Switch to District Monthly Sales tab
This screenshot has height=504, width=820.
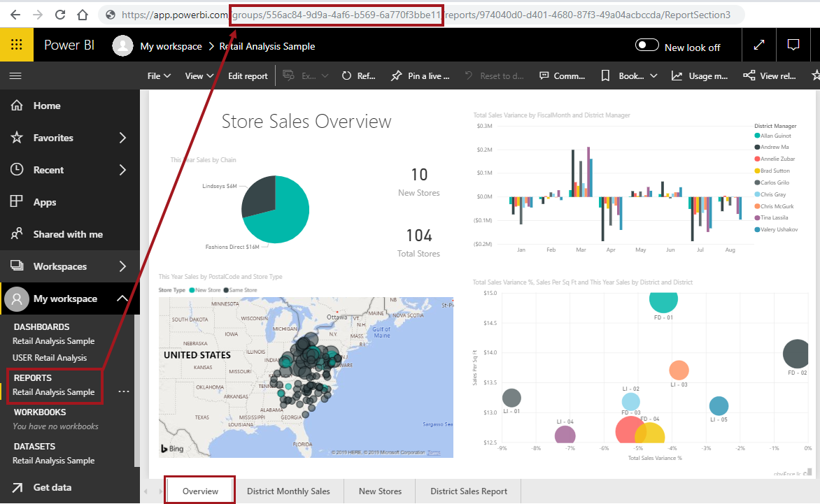tap(288, 491)
